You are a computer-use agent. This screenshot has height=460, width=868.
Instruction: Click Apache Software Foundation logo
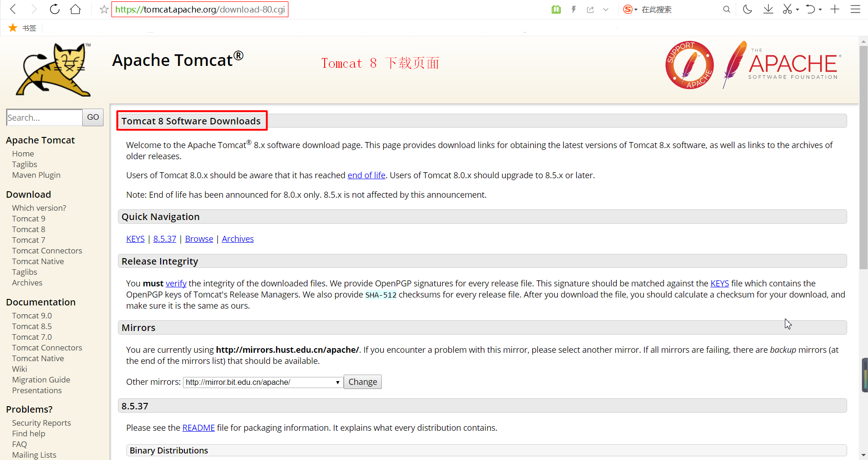[782, 65]
